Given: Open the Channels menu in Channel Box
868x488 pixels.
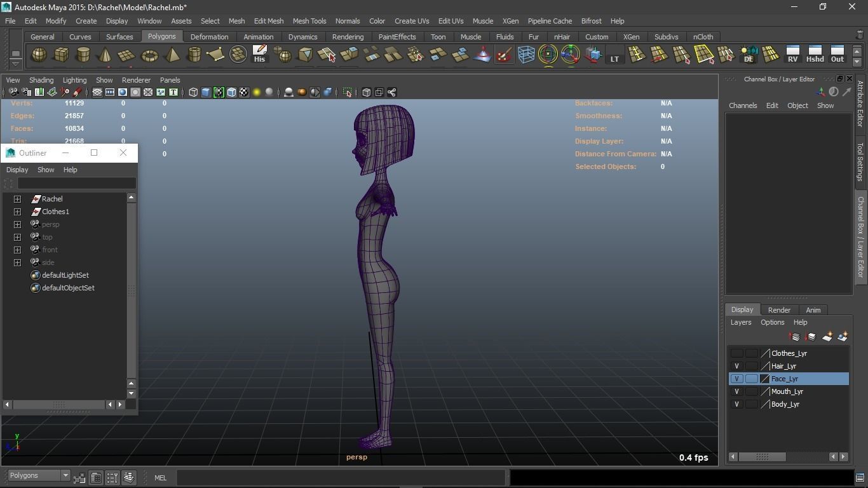Looking at the screenshot, I should point(743,105).
